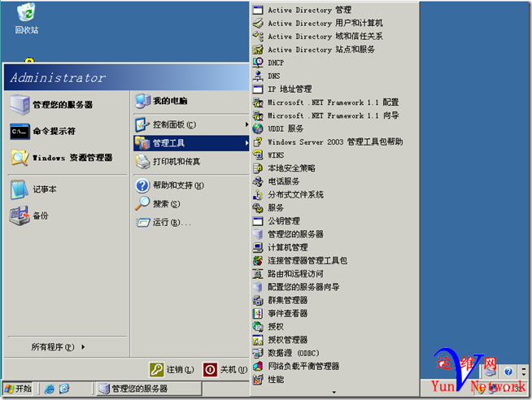
Task: Open 公钥管理
Action: 334,221
